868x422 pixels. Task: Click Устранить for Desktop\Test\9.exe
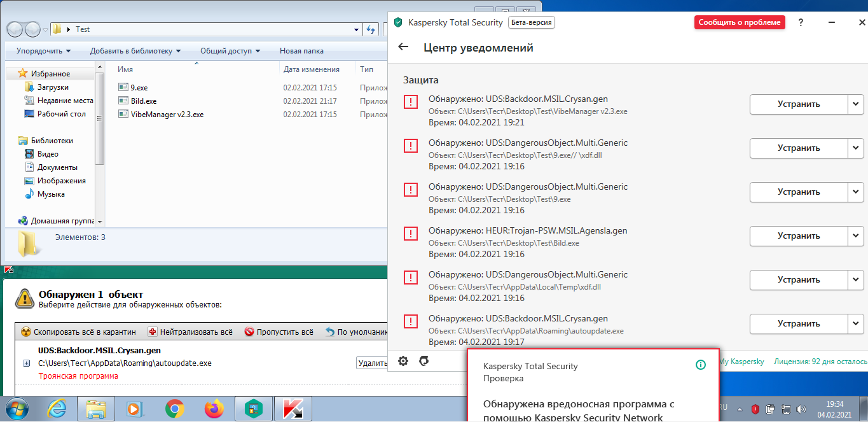(x=799, y=192)
